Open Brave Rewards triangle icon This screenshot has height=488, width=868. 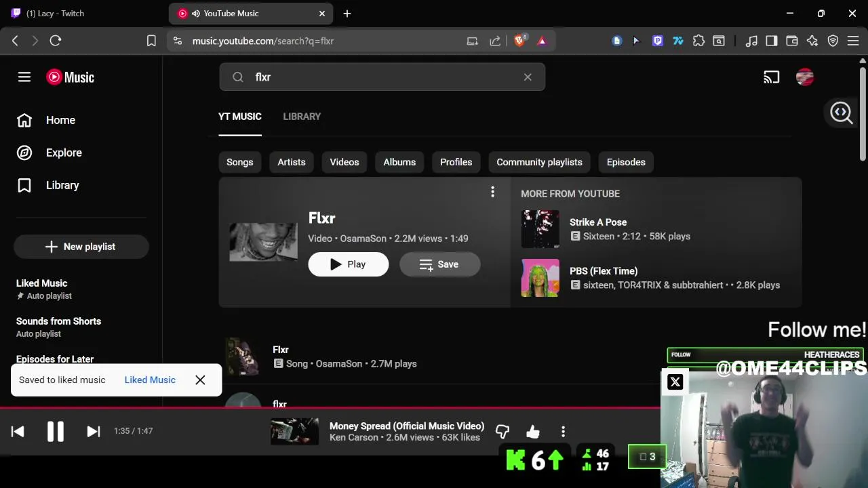542,41
